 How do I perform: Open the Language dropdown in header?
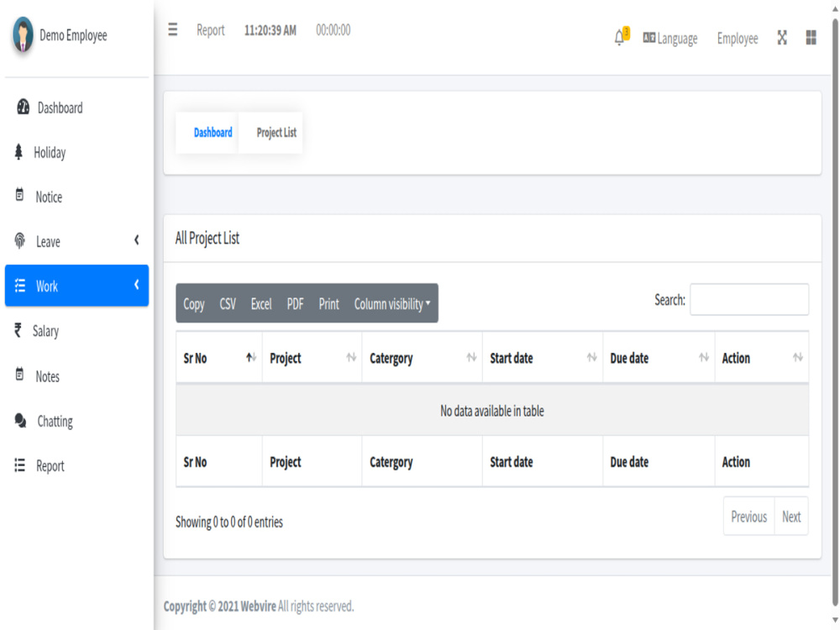click(670, 39)
